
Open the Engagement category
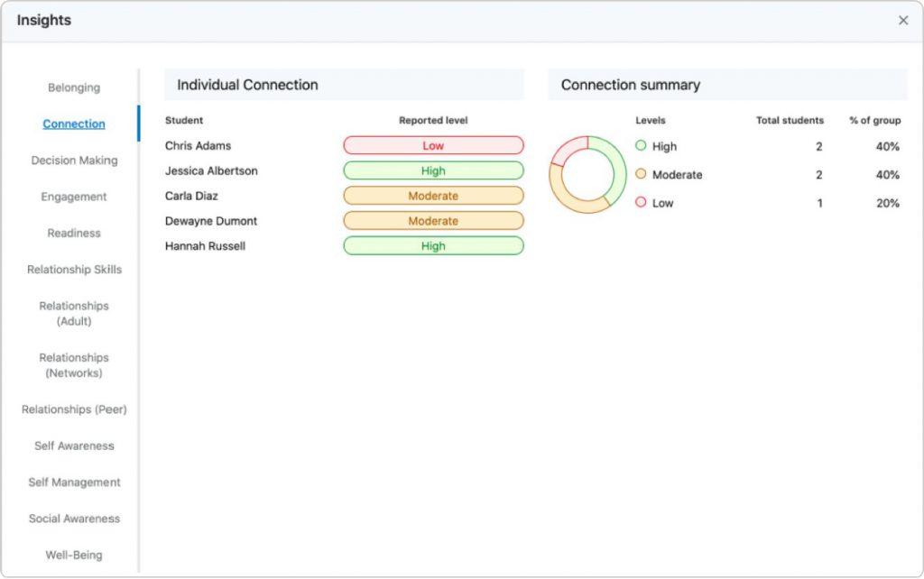pos(74,197)
